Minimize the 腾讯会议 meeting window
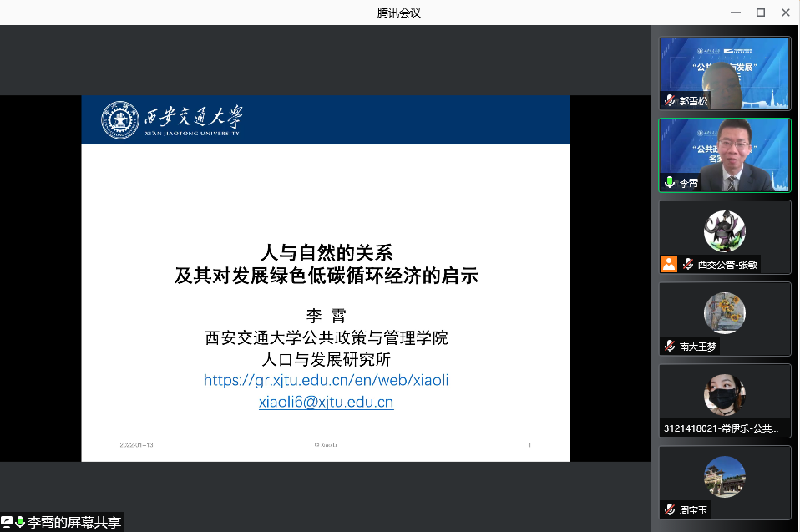The height and width of the screenshot is (532, 800). [x=736, y=13]
